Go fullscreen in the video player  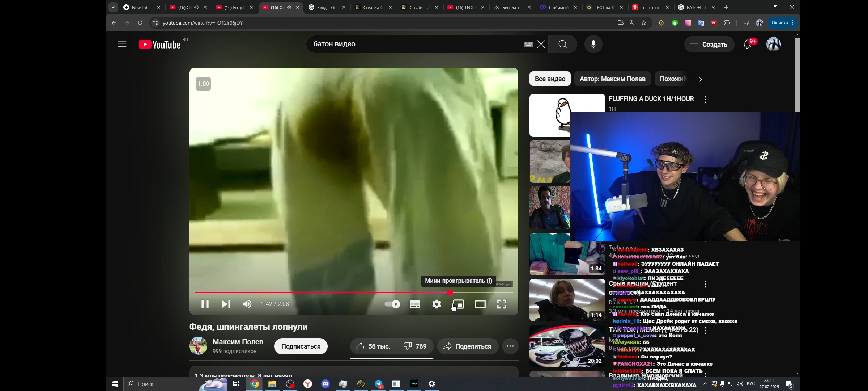click(502, 304)
